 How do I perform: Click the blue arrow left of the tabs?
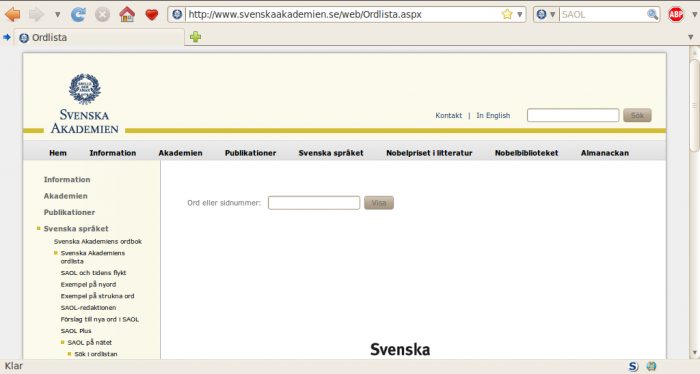pyautogui.click(x=7, y=37)
